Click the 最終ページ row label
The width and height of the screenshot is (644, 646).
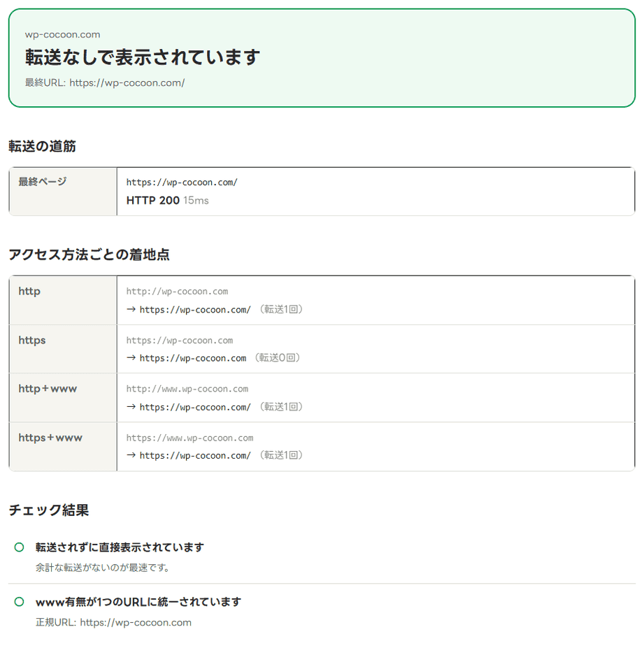(x=43, y=181)
